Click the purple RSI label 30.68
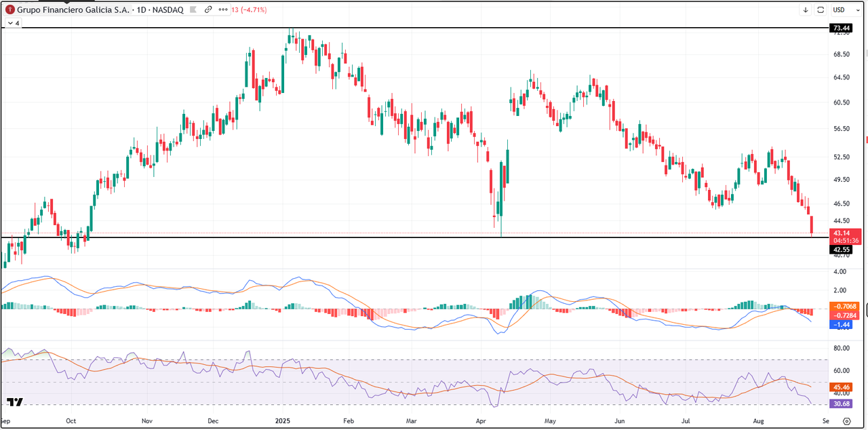The width and height of the screenshot is (868, 430). [x=842, y=404]
